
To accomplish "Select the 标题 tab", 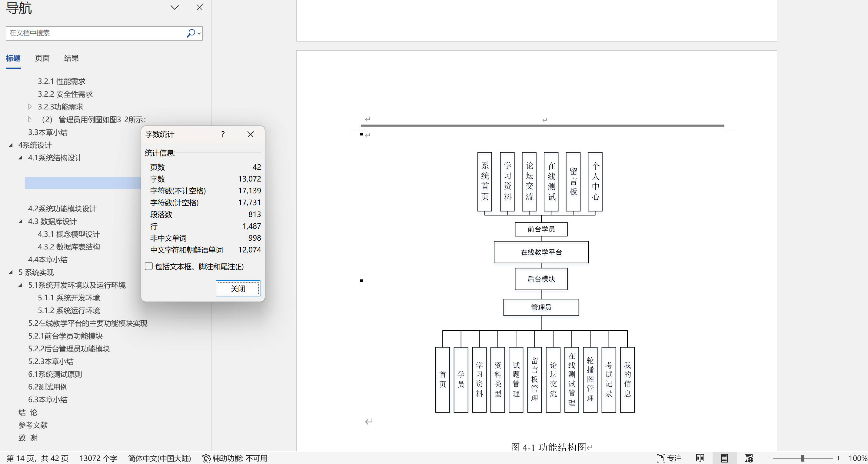I will coord(13,58).
